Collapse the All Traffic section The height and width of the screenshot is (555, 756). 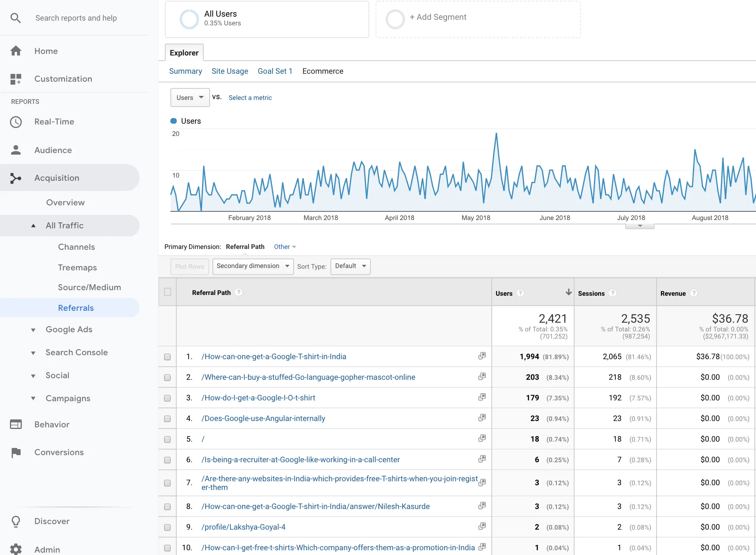tap(33, 226)
